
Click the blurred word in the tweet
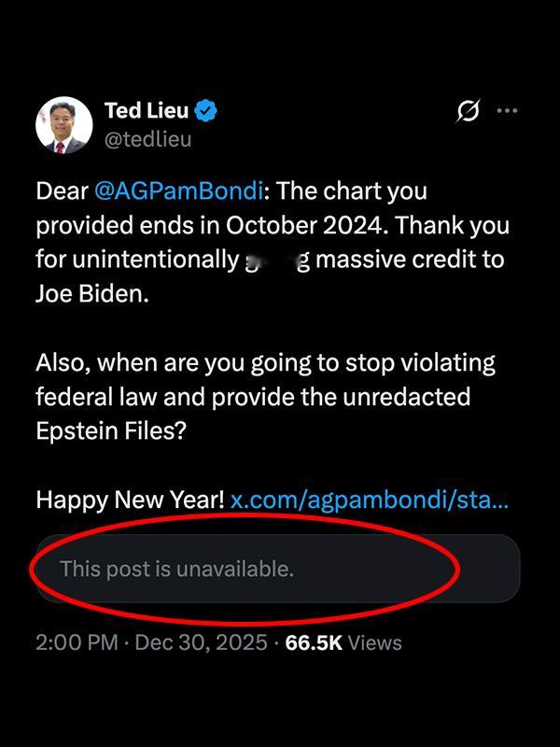click(275, 260)
